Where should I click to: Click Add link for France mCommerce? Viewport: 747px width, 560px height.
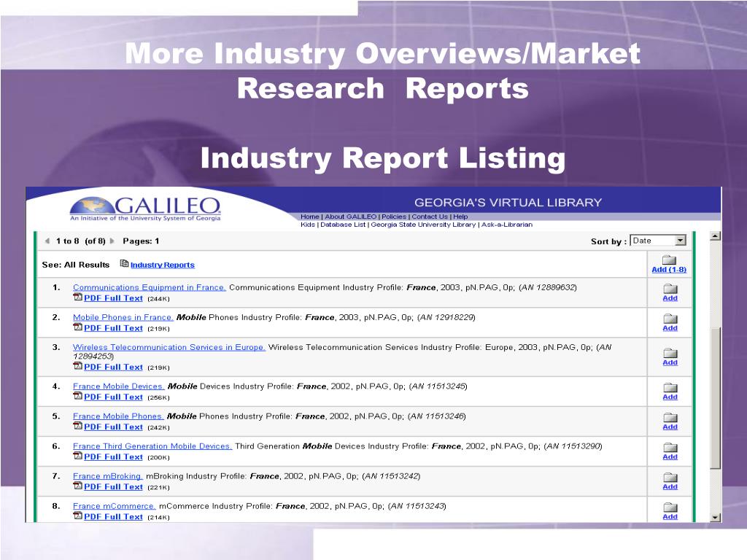pos(670,517)
